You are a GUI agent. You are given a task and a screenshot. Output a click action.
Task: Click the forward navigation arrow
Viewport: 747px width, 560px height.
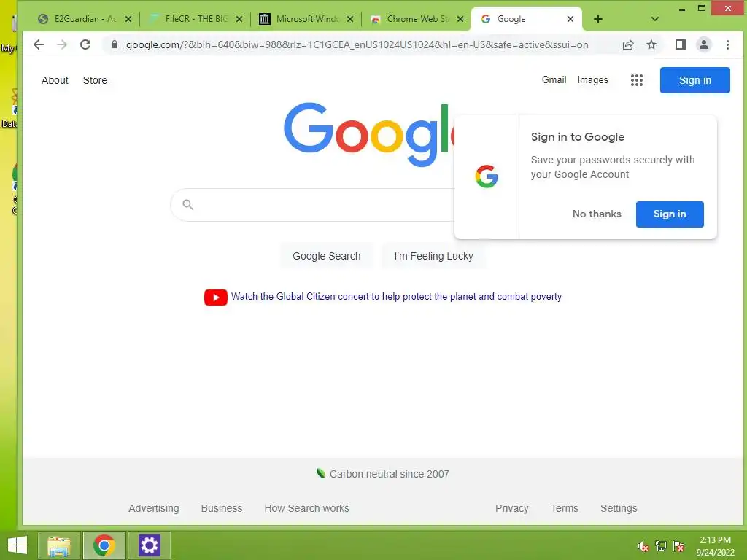point(62,44)
